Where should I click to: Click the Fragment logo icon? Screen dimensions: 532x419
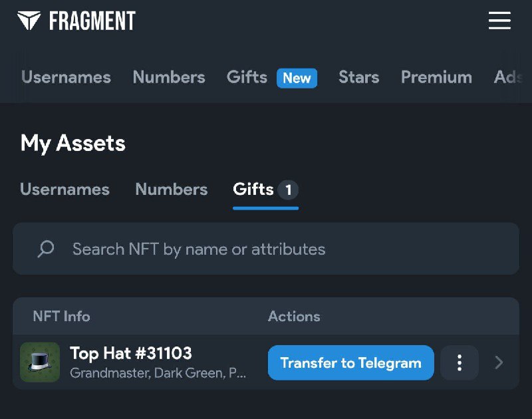coord(29,21)
